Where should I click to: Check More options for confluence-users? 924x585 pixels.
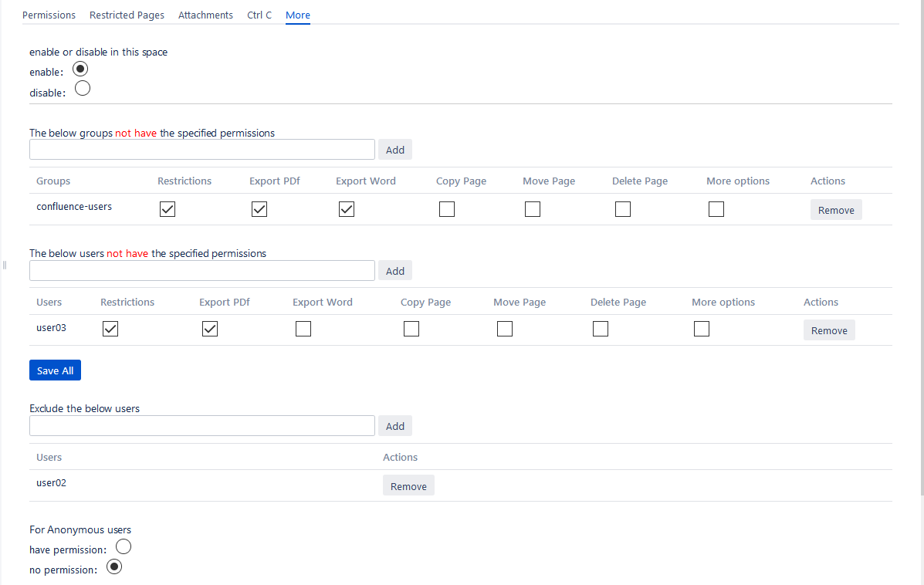point(716,209)
